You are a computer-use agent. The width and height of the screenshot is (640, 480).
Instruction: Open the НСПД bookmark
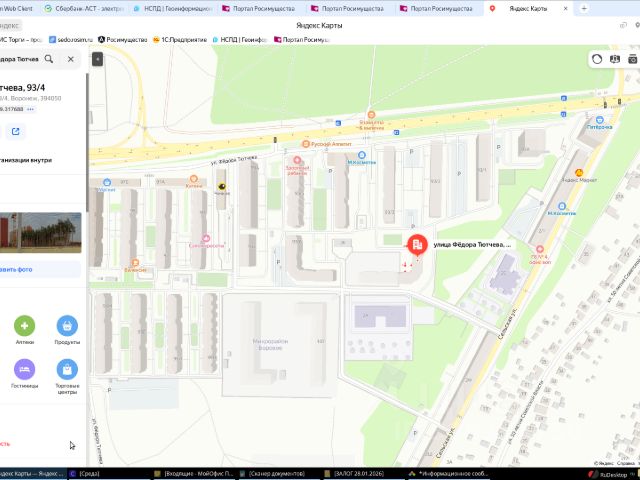coord(240,40)
